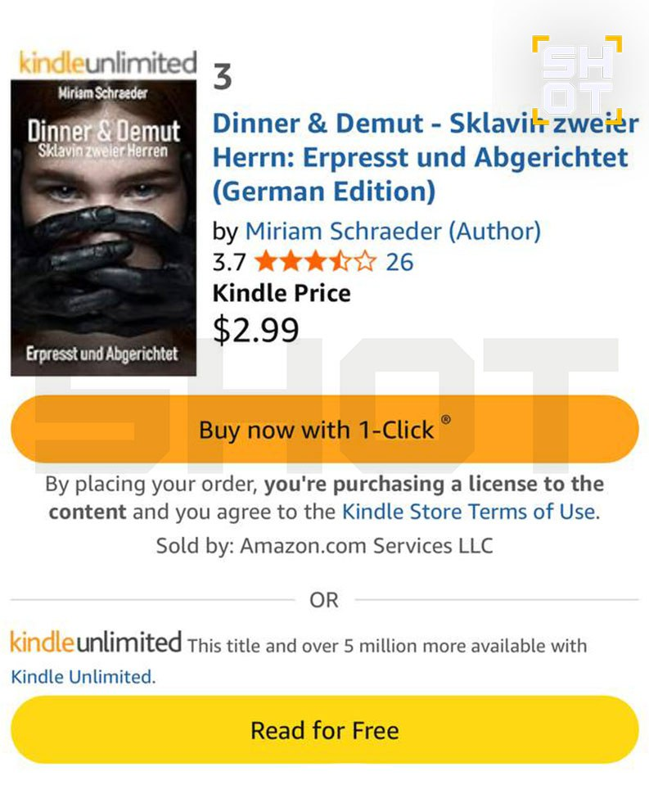Visit the Miriam Schraeder author page link
Viewport: 649px width, 812px height.
[x=393, y=231]
